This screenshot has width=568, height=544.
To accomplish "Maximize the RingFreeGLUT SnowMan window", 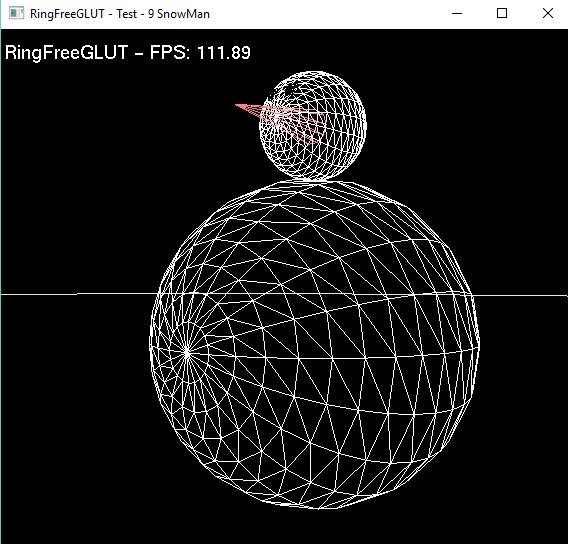I will click(x=502, y=14).
